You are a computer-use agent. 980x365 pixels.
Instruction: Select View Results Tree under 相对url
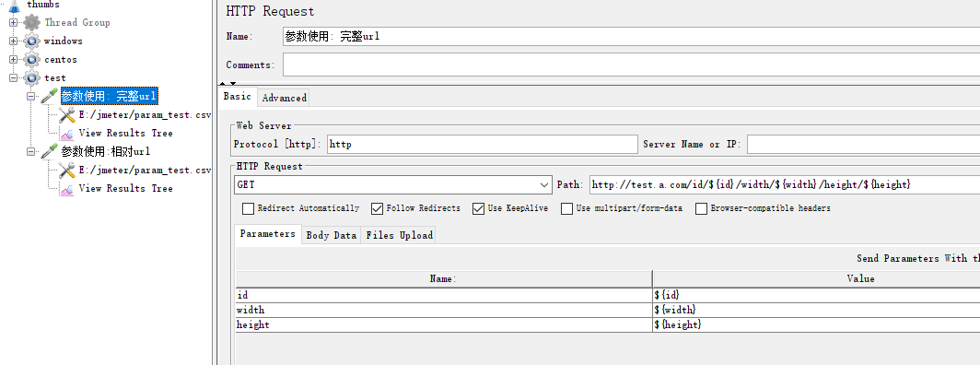125,189
